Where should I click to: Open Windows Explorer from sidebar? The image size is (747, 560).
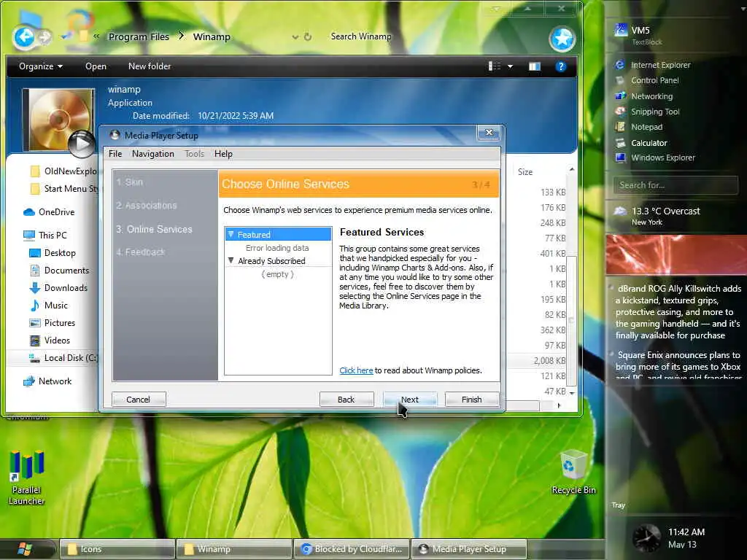click(x=655, y=157)
